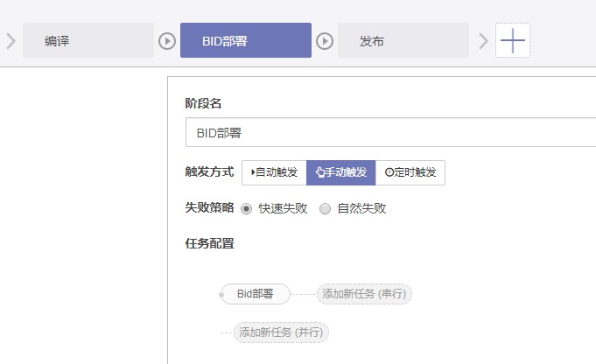Select the 编译 pipeline stage
Viewport: 596px width, 364px height.
click(88, 40)
